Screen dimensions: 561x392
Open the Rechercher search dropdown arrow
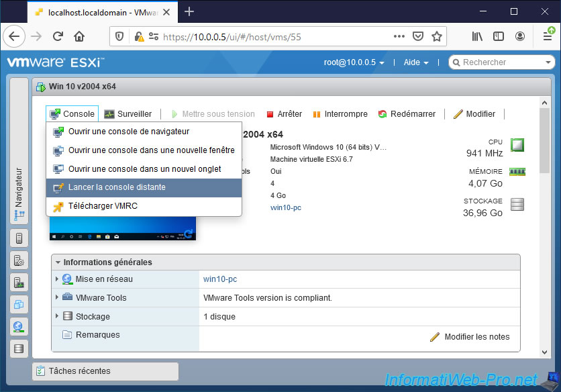click(548, 62)
